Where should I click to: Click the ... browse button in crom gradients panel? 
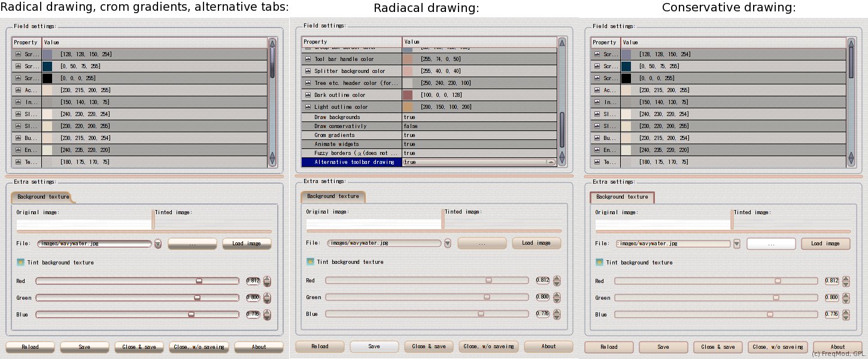(192, 244)
